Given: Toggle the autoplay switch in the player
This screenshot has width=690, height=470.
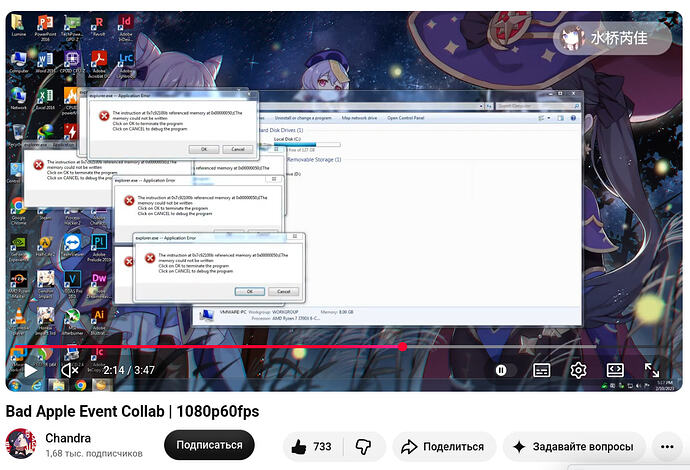Looking at the screenshot, I should coord(505,371).
